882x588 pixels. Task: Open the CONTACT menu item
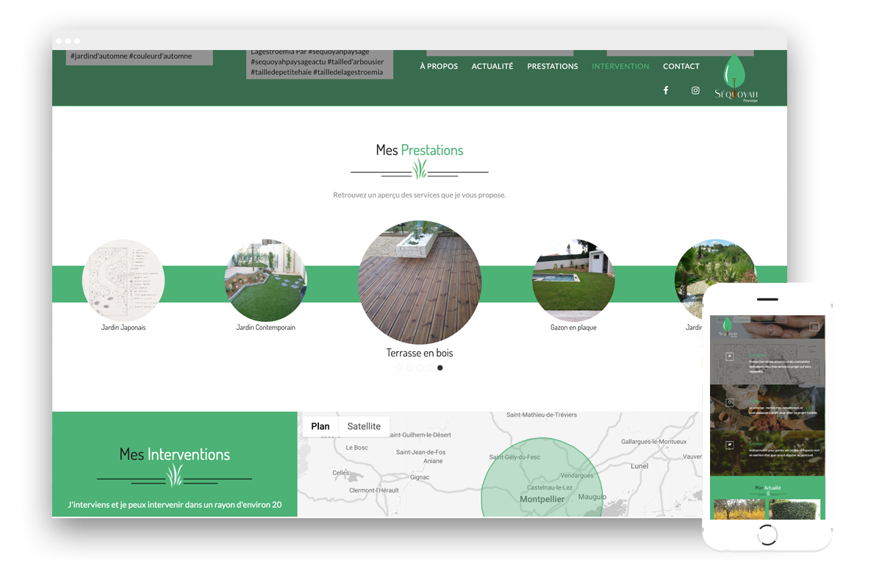pos(681,66)
